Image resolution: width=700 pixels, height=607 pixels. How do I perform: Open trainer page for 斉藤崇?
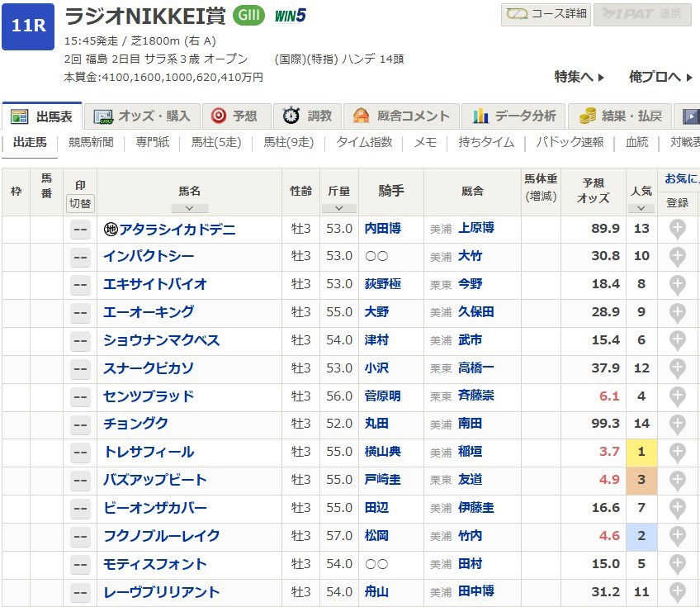[476, 396]
